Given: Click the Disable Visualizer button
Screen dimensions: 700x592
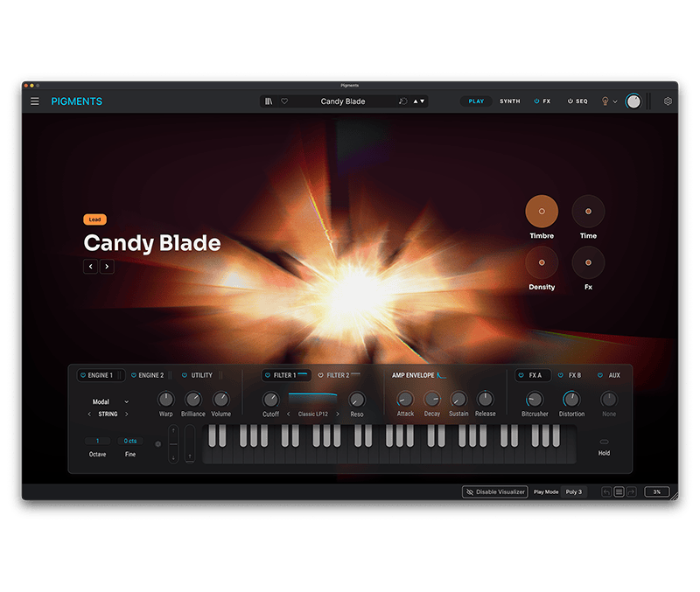Looking at the screenshot, I should pos(495,492).
